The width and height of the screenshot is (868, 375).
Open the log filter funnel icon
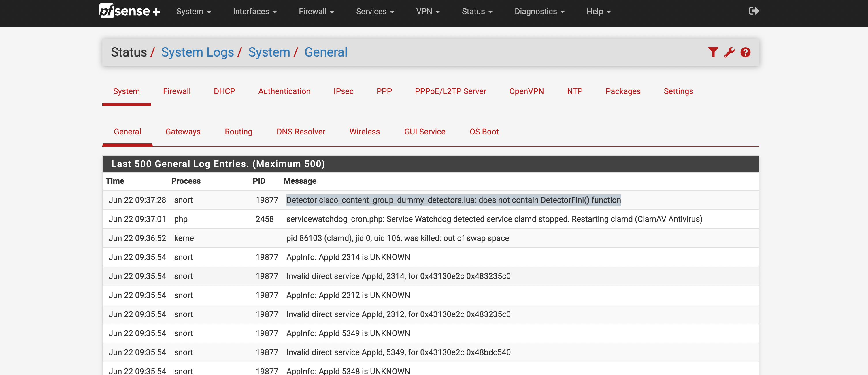coord(713,52)
